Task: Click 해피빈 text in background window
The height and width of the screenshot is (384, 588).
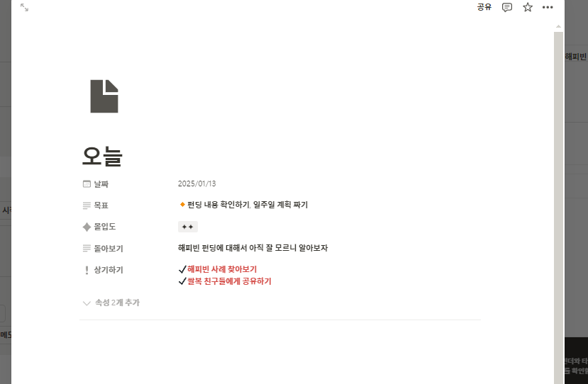Action: [x=576, y=57]
